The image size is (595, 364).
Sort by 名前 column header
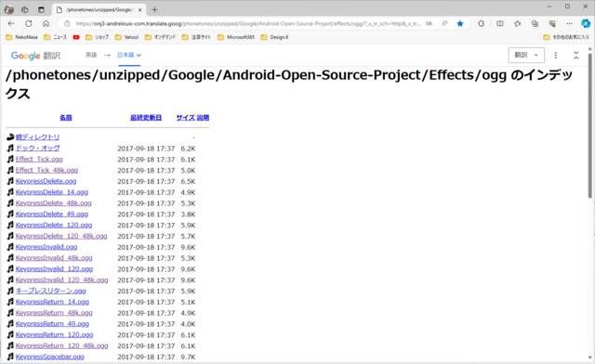pyautogui.click(x=66, y=118)
